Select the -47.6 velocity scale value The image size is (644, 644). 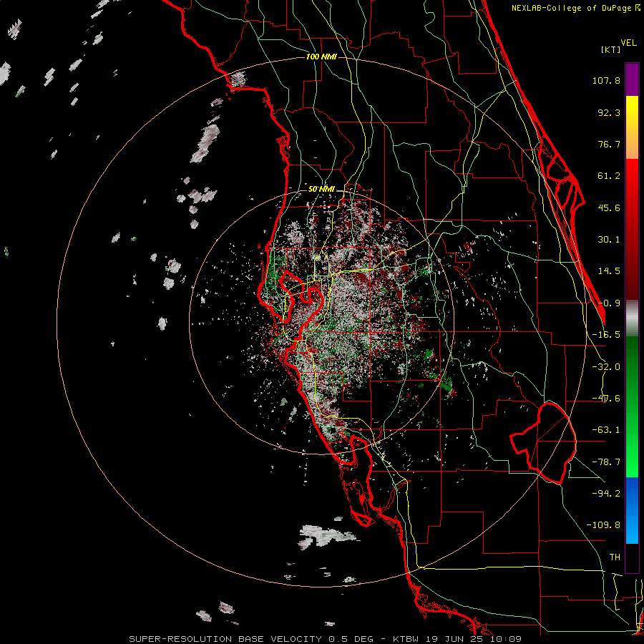pos(606,399)
